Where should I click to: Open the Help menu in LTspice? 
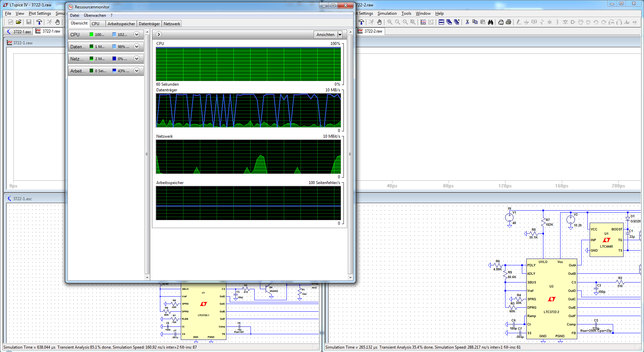pyautogui.click(x=439, y=13)
